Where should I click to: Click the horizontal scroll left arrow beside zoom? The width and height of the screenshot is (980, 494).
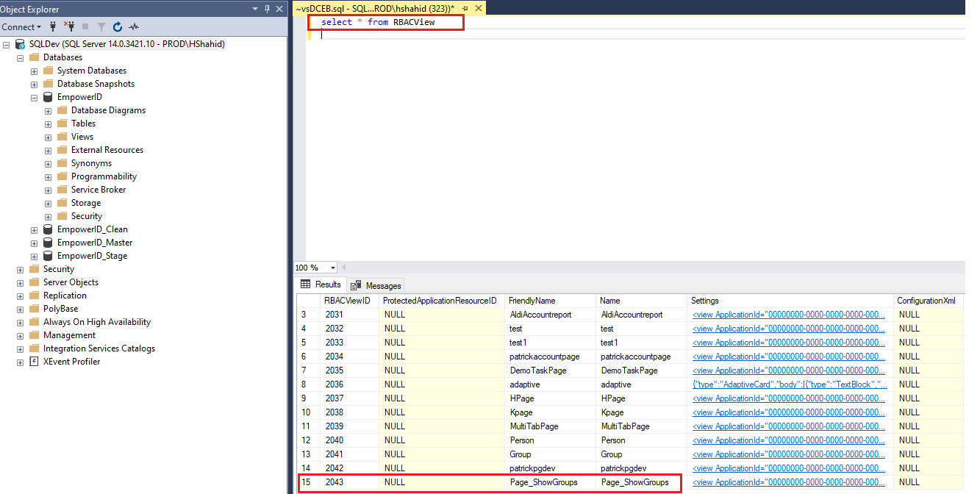pyautogui.click(x=343, y=268)
